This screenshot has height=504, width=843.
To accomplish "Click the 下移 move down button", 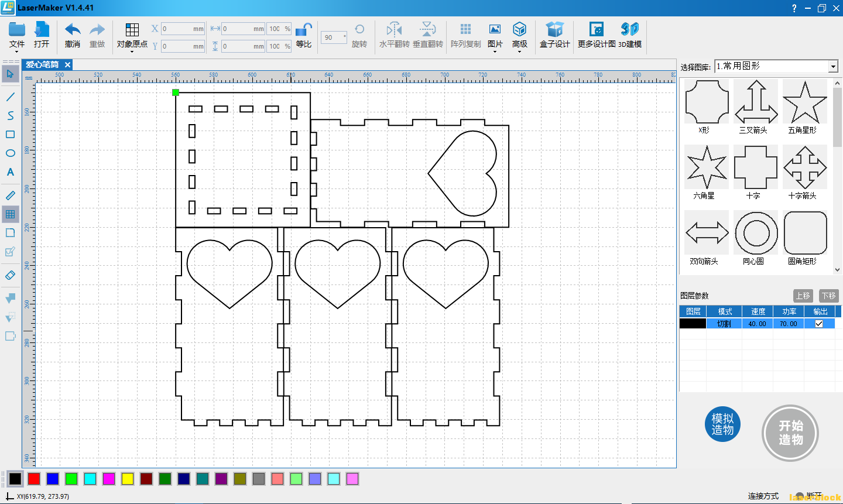I will (x=829, y=296).
